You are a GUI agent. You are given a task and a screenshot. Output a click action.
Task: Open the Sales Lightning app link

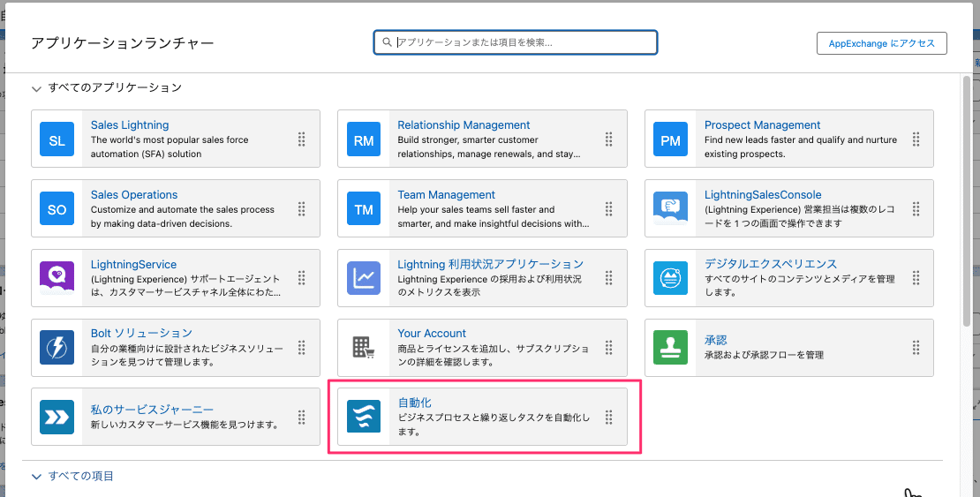tap(130, 125)
